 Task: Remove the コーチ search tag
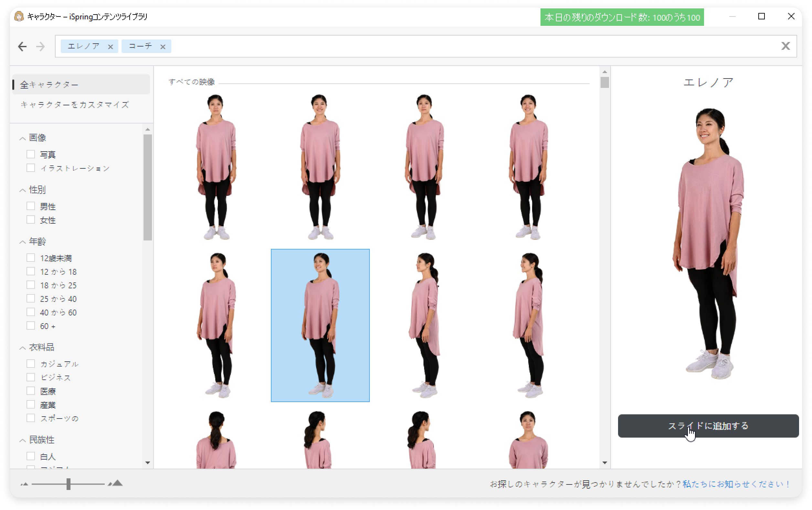[x=163, y=47]
